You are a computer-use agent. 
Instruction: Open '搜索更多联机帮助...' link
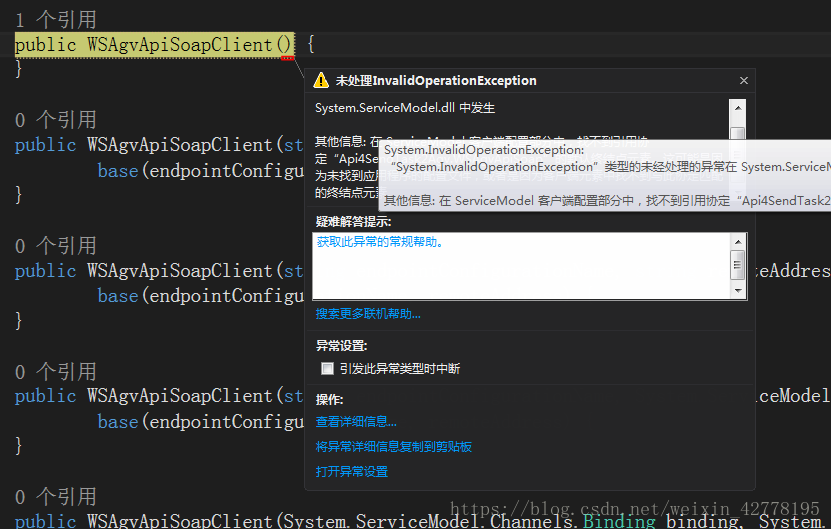tap(368, 314)
